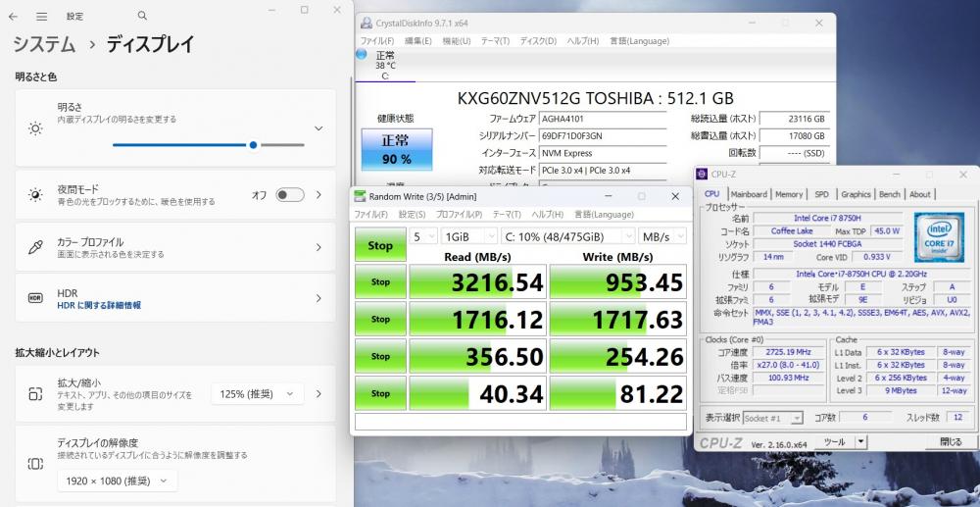Click the color profile eyedropper icon
980x507 pixels.
(35, 247)
